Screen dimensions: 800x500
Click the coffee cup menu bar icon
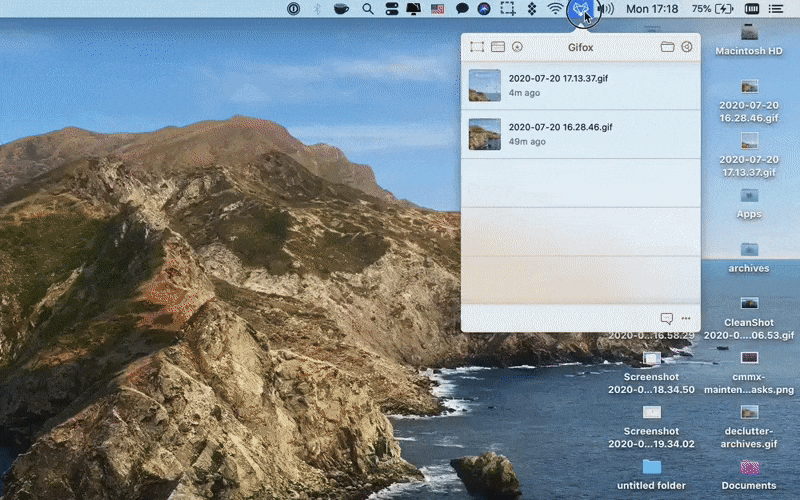coord(341,9)
